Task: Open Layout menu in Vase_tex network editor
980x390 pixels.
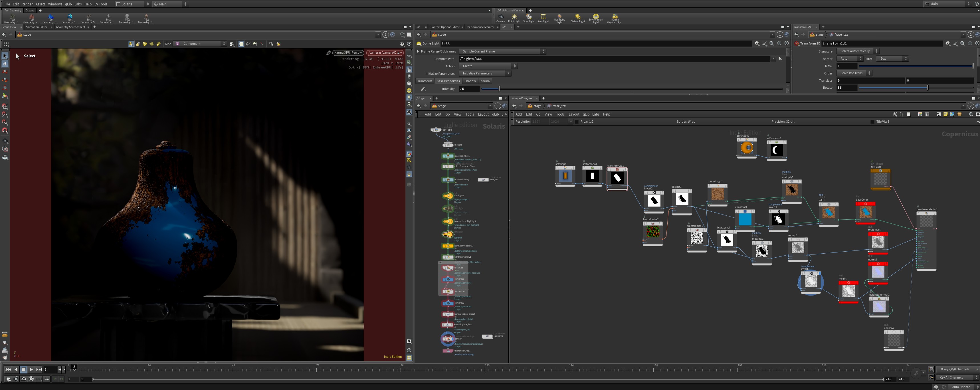Action: [574, 114]
